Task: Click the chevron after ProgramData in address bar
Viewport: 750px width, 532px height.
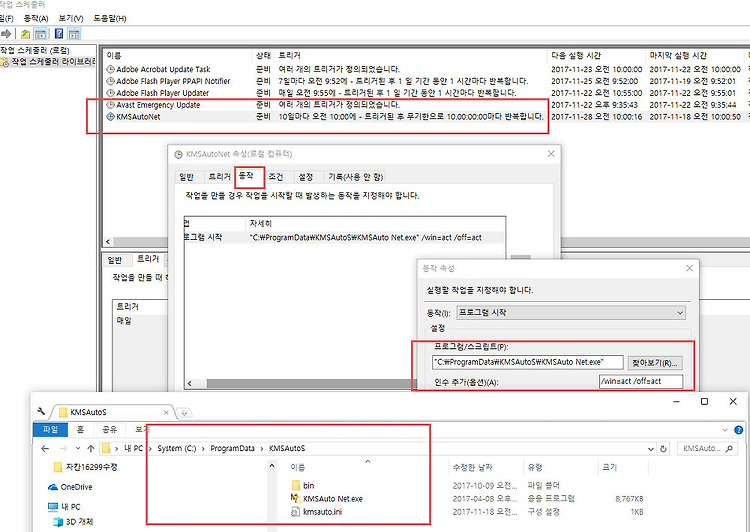Action: [262, 449]
